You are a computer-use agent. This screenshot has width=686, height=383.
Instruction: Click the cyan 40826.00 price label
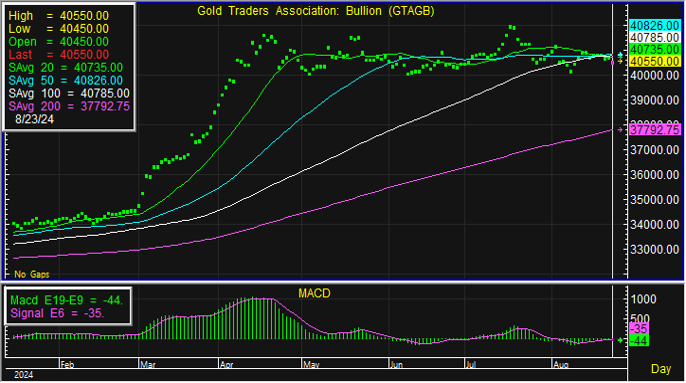coord(654,25)
